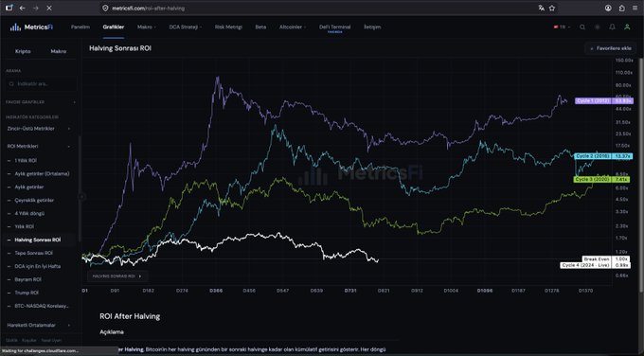Click the Favorilere ekle button
This screenshot has width=644, height=356.
click(x=610, y=48)
